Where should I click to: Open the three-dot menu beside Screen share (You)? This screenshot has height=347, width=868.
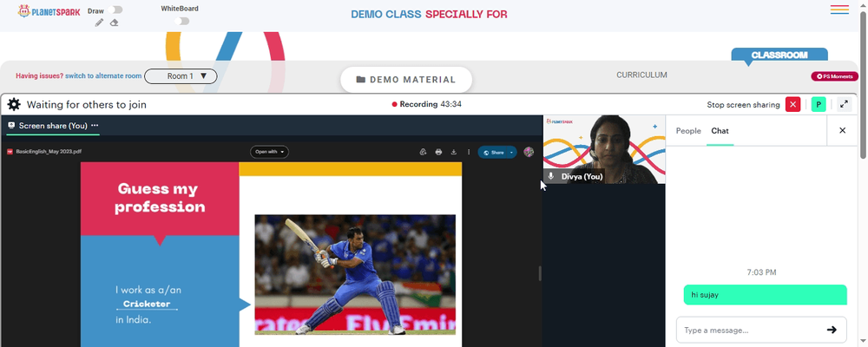[95, 126]
